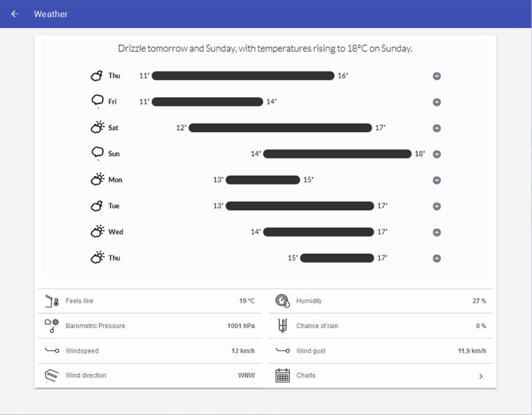Click the drizzle forecast summary text

point(265,49)
